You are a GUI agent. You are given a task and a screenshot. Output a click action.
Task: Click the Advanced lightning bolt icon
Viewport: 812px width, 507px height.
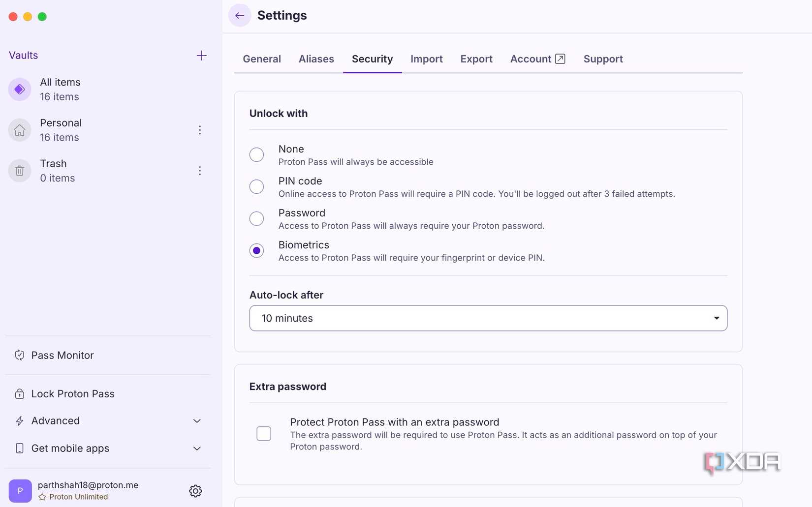point(20,421)
